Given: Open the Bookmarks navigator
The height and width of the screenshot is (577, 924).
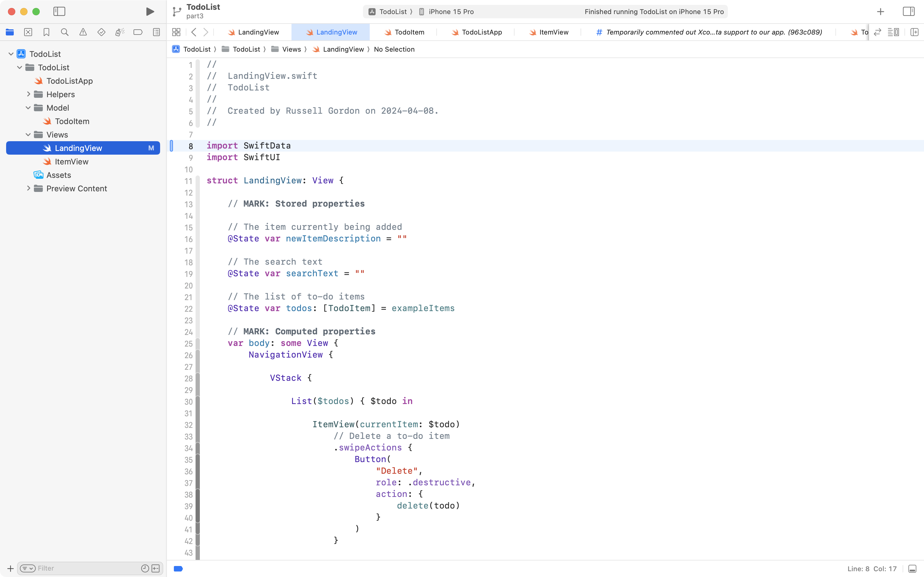Looking at the screenshot, I should (x=46, y=32).
